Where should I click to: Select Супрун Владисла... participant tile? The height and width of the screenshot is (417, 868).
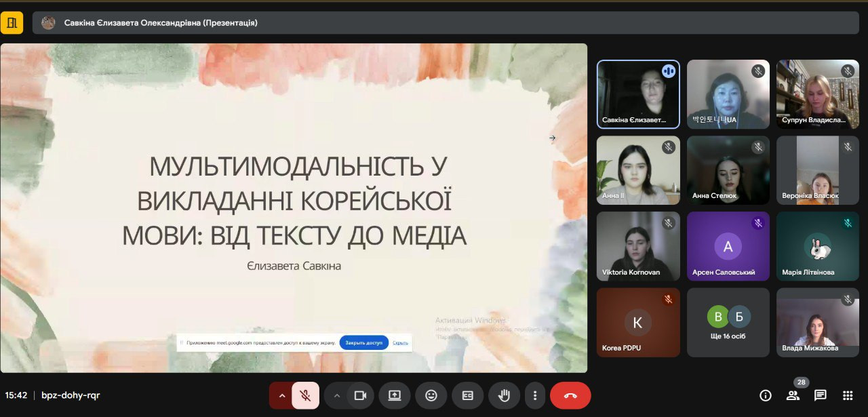coord(818,94)
